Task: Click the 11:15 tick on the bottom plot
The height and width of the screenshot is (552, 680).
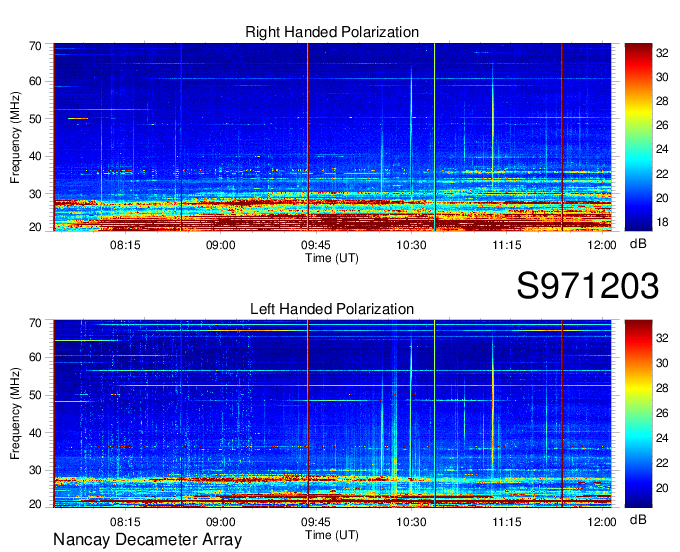Action: [x=507, y=522]
